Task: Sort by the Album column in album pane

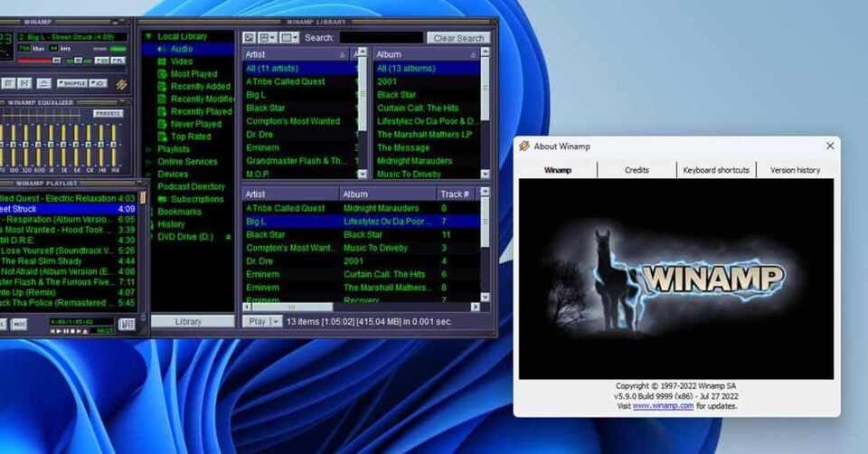Action: pyautogui.click(x=426, y=54)
